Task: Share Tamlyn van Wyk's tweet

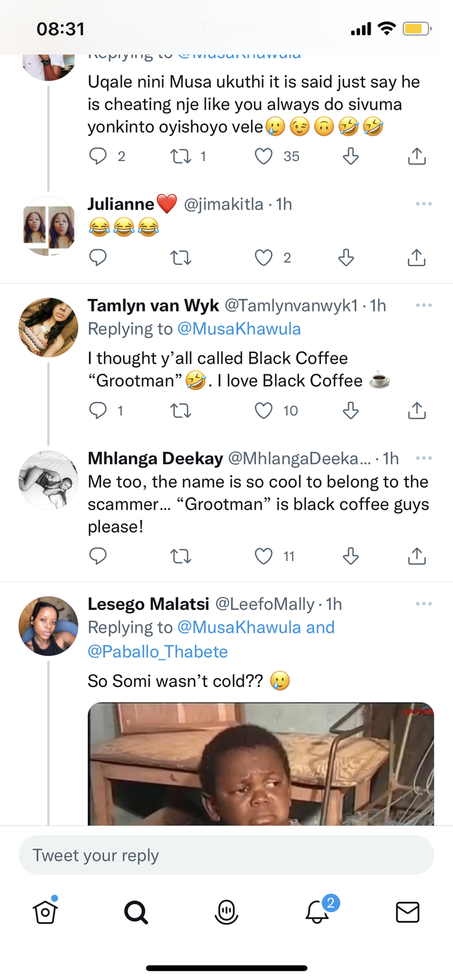Action: (417, 411)
